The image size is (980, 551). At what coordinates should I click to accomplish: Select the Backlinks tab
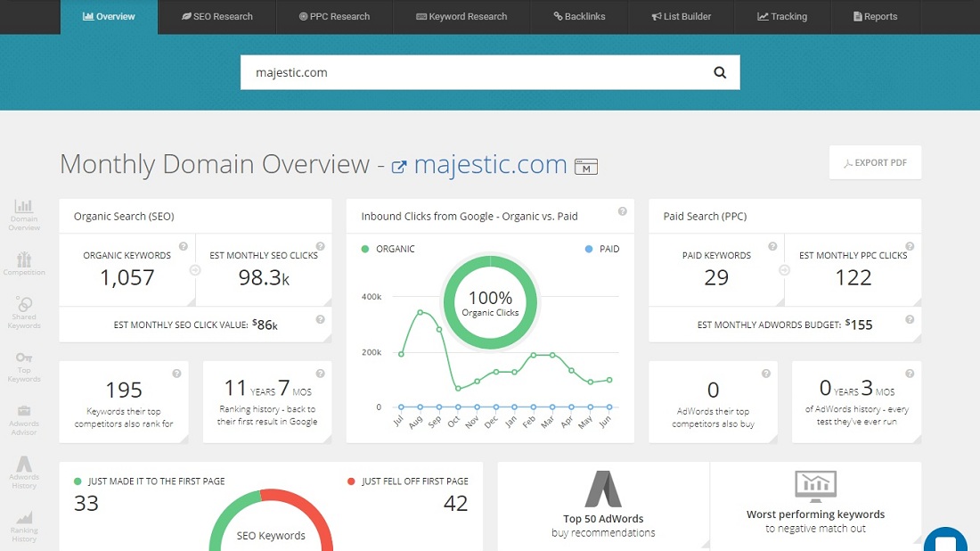[x=579, y=17]
